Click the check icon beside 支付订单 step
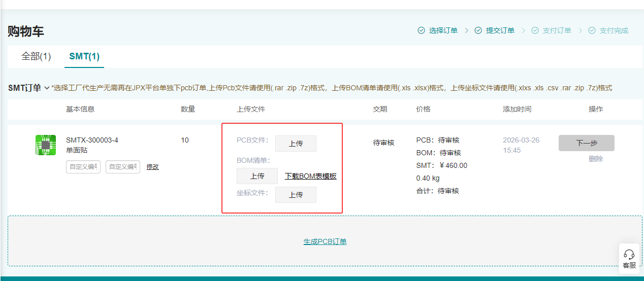 click(x=535, y=30)
